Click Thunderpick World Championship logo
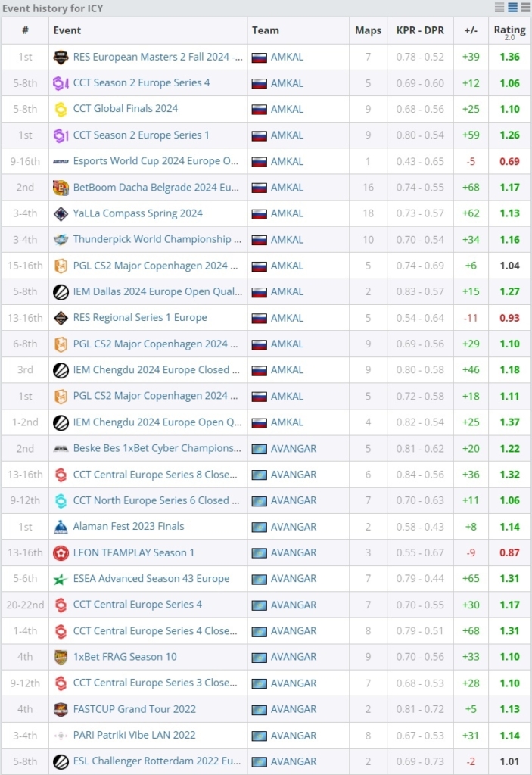The image size is (532, 775). [x=61, y=240]
